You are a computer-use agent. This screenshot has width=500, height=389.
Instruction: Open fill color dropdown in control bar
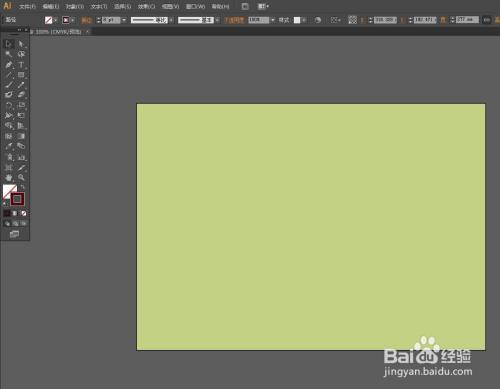(56, 20)
